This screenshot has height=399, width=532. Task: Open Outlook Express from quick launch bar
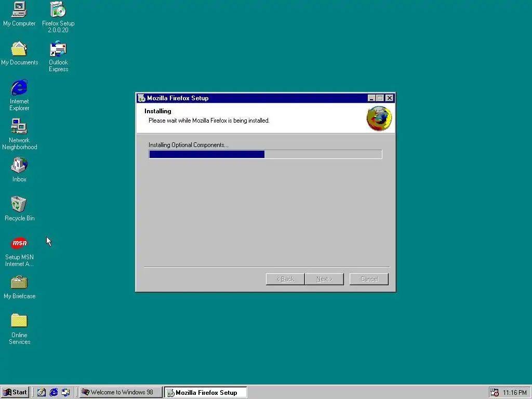(x=66, y=392)
